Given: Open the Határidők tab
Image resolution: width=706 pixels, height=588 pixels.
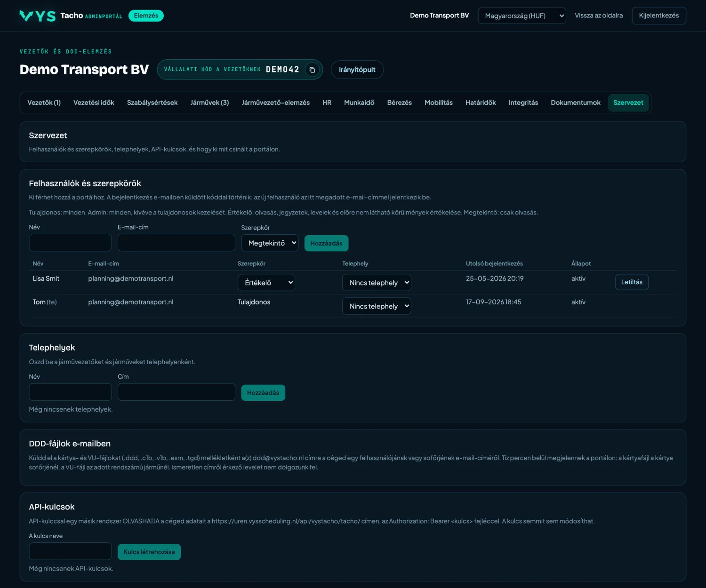Looking at the screenshot, I should (481, 103).
